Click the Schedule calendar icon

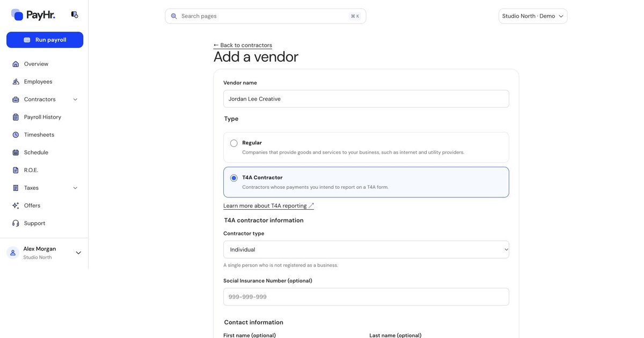[x=16, y=152]
